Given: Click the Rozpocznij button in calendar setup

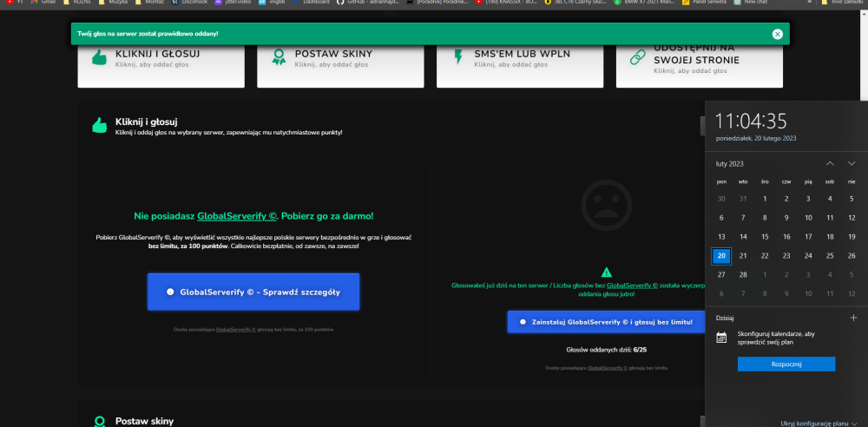Looking at the screenshot, I should [x=786, y=364].
